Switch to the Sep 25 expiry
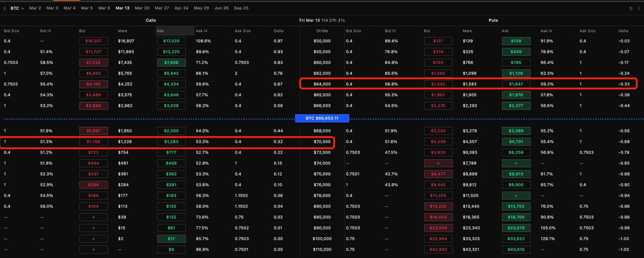Screen dimensions: 644x258 point(241,9)
